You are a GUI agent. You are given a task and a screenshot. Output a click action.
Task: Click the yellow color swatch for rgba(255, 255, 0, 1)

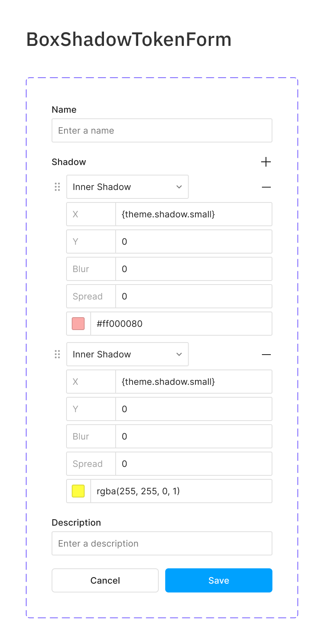coord(78,491)
